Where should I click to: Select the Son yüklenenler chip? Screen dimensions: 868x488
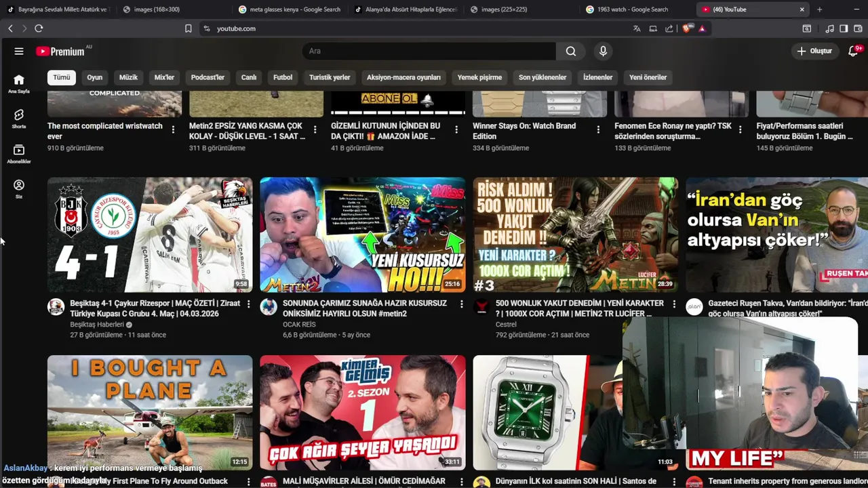coord(542,77)
